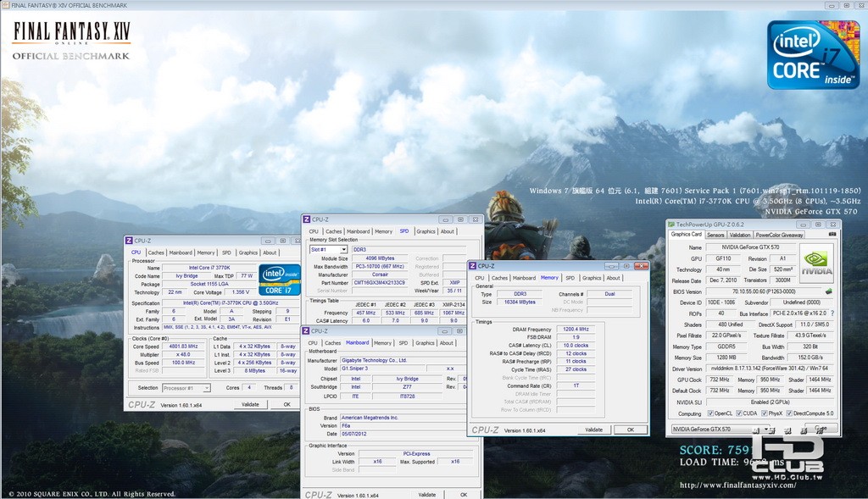Image resolution: width=868 pixels, height=499 pixels.
Task: Open Graphics tab in the CPU-Z SPD window
Action: point(426,231)
